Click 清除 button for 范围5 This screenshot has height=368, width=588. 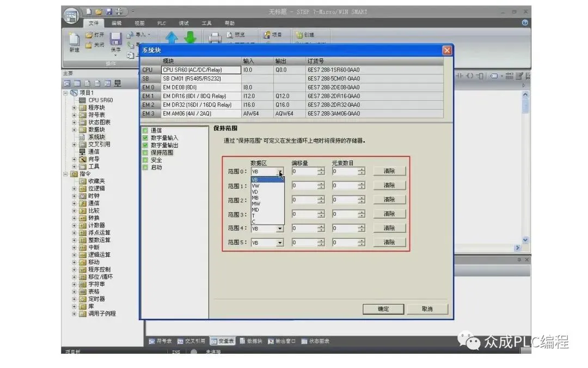(389, 243)
